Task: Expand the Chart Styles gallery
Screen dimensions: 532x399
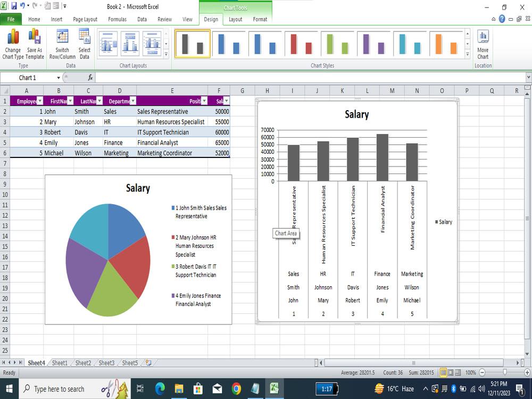Action: pyautogui.click(x=469, y=54)
